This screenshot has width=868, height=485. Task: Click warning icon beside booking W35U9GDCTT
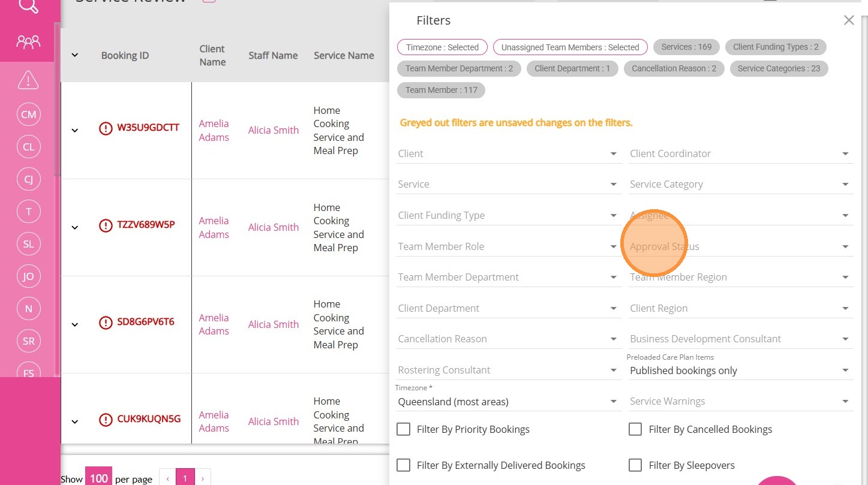pyautogui.click(x=106, y=128)
